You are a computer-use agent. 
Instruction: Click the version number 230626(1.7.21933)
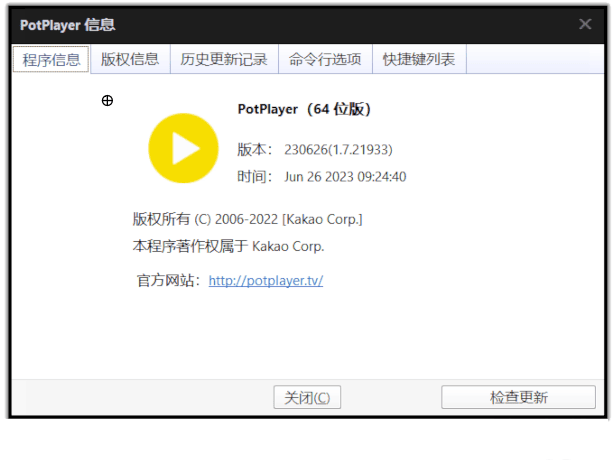pyautogui.click(x=338, y=149)
